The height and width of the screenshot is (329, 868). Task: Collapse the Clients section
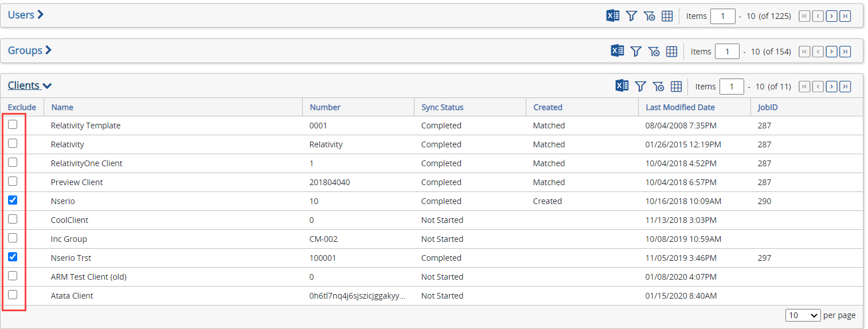(x=30, y=85)
